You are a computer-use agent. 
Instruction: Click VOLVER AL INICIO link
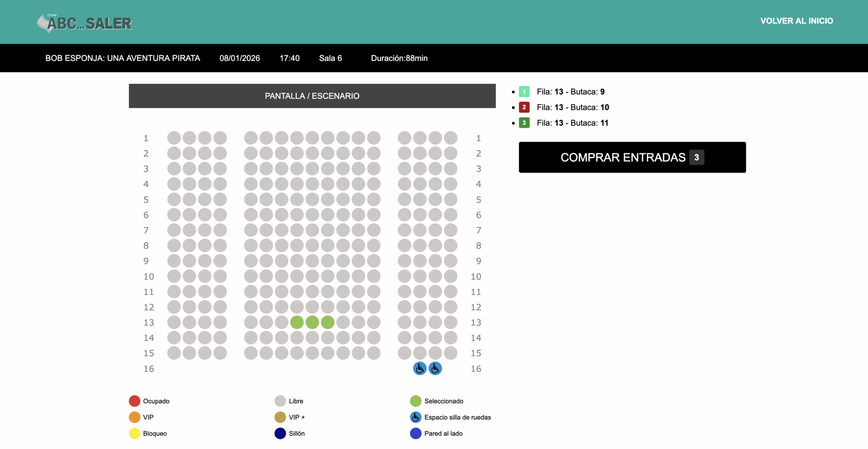[x=796, y=21]
